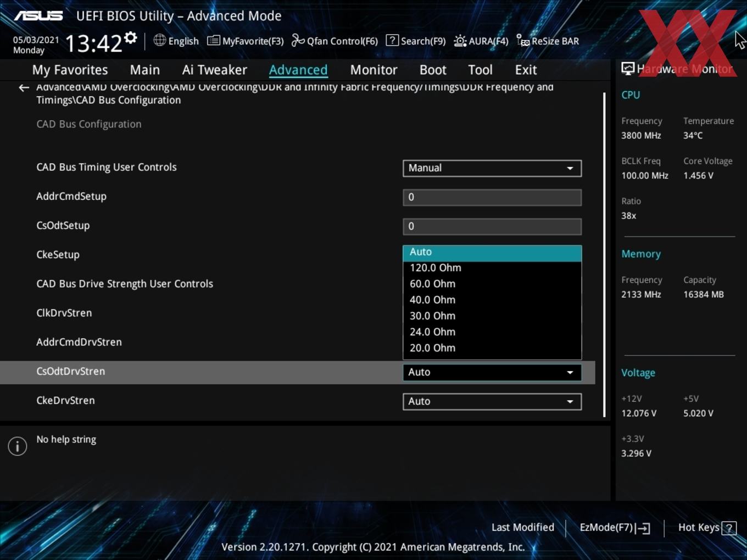Click the Hot Keys question mark icon

[x=729, y=528]
